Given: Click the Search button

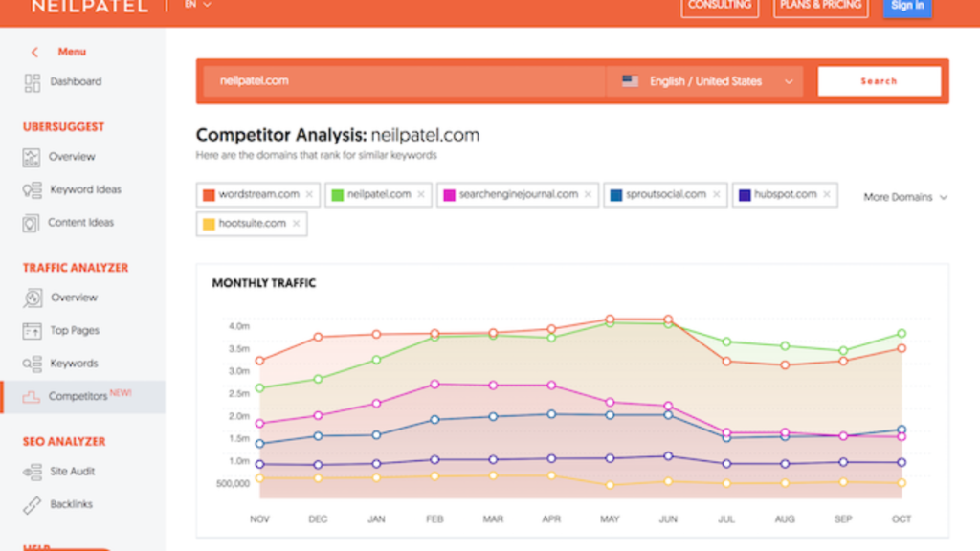Looking at the screenshot, I should 879,81.
